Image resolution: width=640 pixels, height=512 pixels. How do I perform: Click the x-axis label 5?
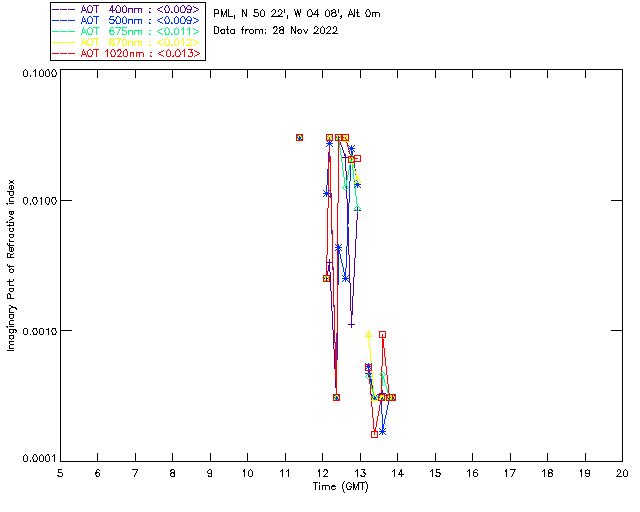pos(60,473)
